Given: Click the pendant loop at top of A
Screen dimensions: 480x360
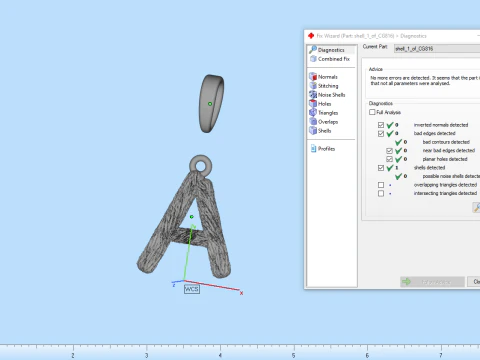Looking at the screenshot, I should (201, 166).
